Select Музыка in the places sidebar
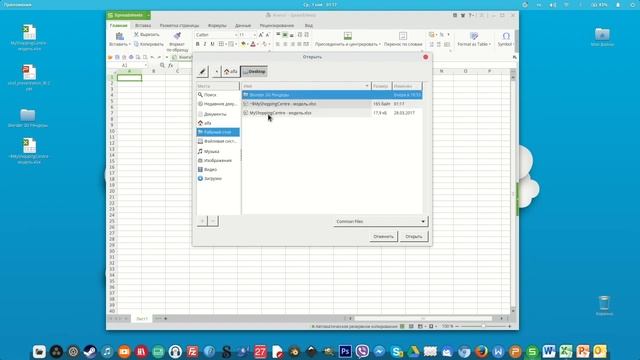The width and height of the screenshot is (640, 360). (x=218, y=151)
